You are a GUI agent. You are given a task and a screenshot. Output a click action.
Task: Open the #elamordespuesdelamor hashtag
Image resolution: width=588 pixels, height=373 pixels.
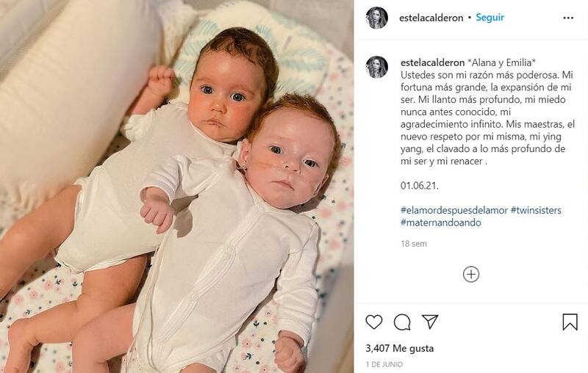(x=454, y=210)
